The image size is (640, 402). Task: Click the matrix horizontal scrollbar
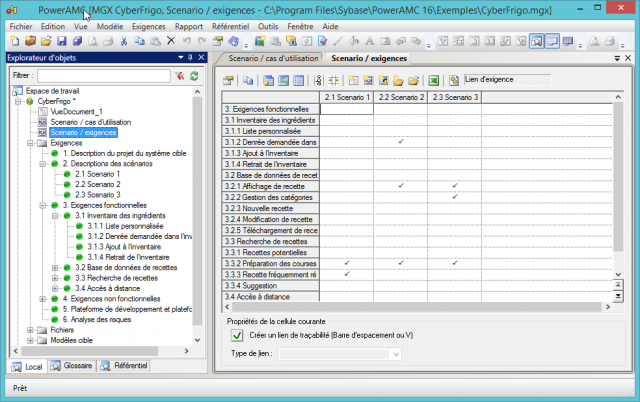pos(416,307)
